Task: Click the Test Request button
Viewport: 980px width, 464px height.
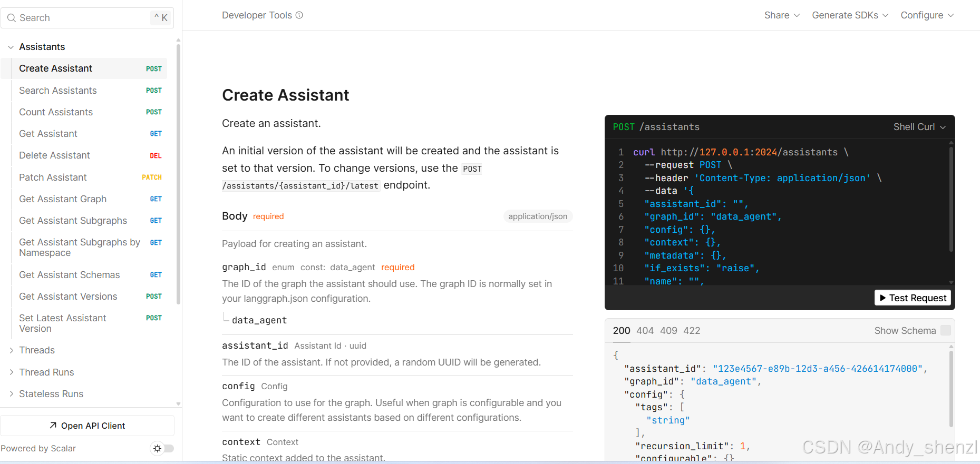Action: pos(913,298)
